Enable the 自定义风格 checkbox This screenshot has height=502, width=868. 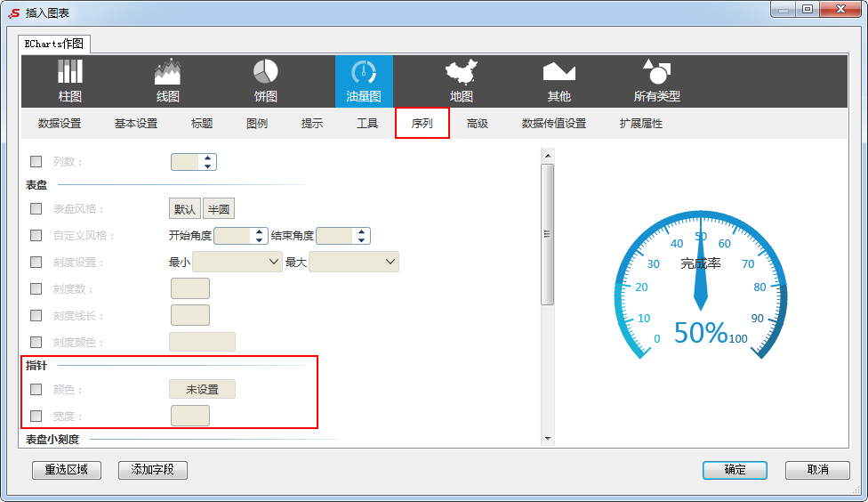[36, 235]
